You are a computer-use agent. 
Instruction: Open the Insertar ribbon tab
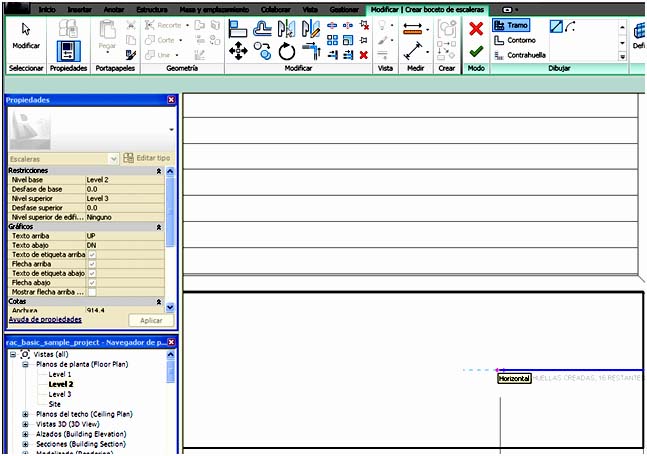click(x=79, y=8)
